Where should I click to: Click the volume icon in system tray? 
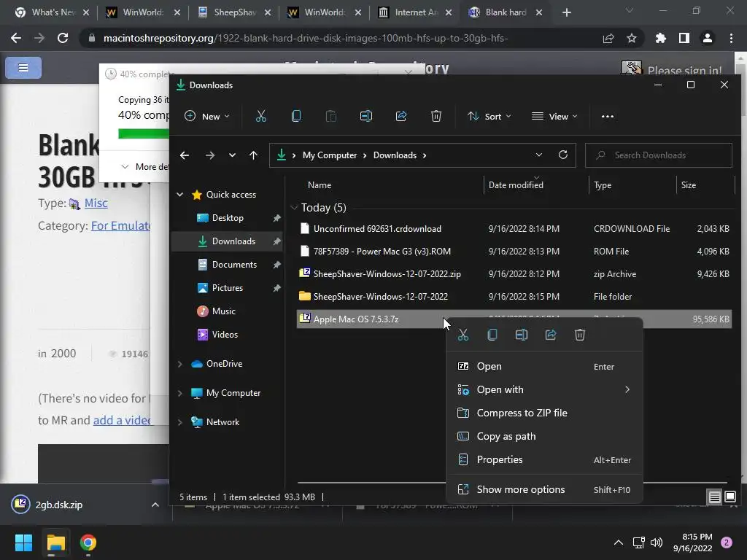[657, 542]
